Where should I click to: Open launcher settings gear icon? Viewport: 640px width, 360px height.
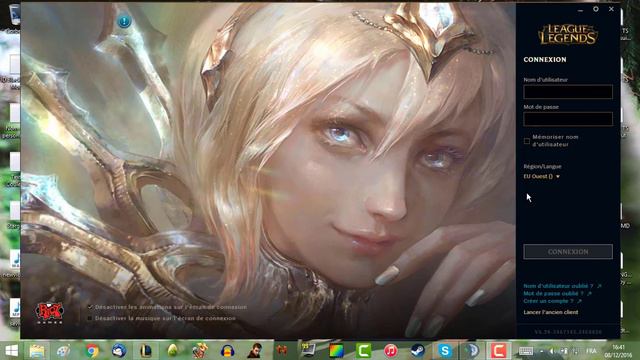[596, 9]
